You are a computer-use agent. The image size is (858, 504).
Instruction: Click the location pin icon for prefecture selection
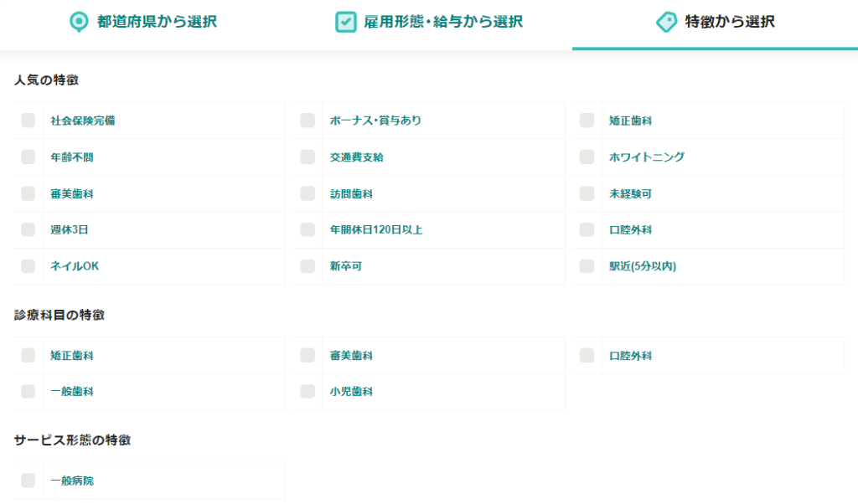(79, 22)
